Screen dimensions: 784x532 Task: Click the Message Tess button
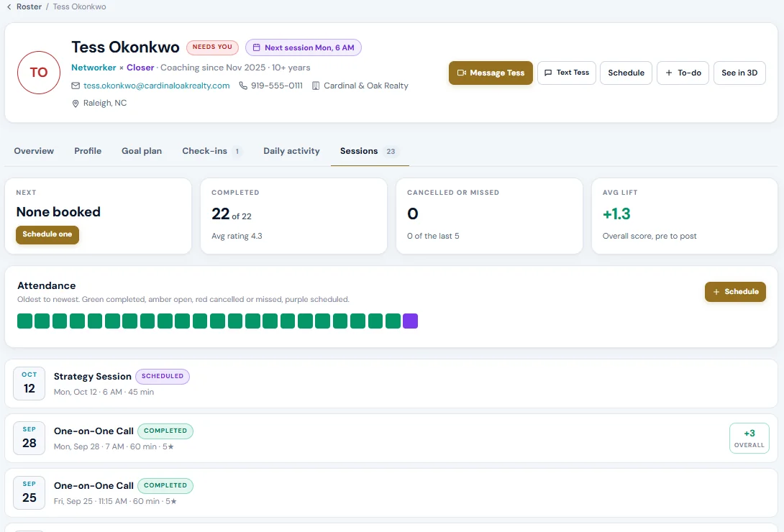(491, 73)
